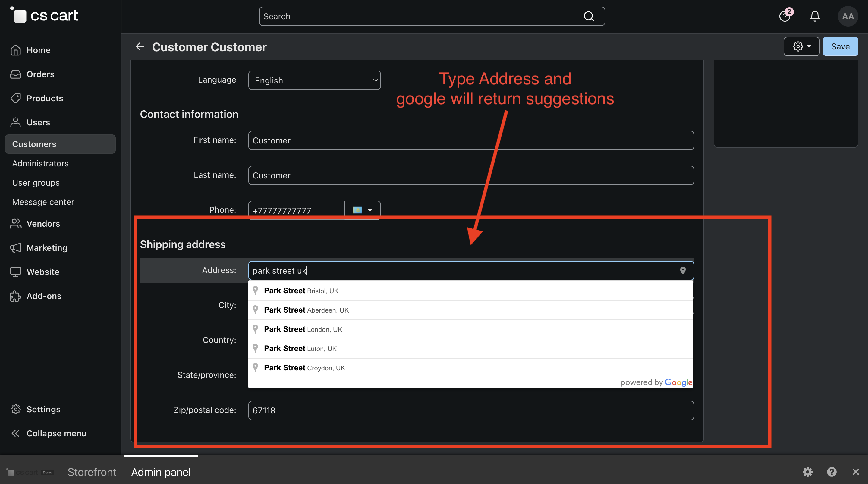Click the Users person icon
Screen dimensions: 868x484
pyautogui.click(x=15, y=122)
